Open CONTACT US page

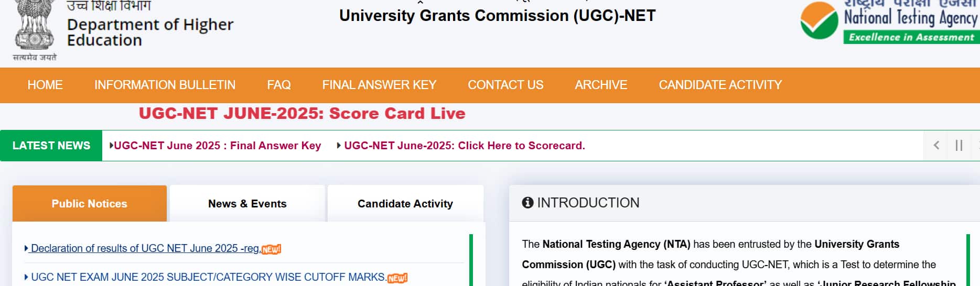tap(505, 85)
